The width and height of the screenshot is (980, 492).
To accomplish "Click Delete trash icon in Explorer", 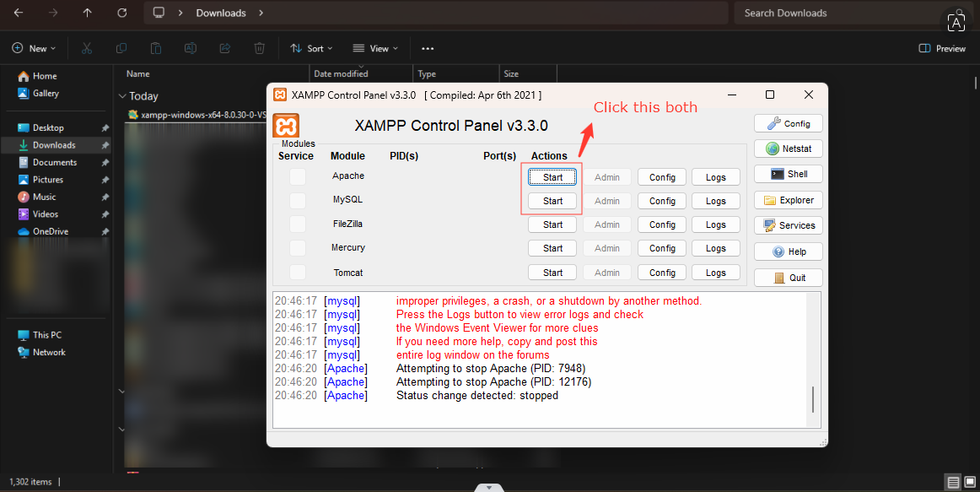I will coord(260,48).
